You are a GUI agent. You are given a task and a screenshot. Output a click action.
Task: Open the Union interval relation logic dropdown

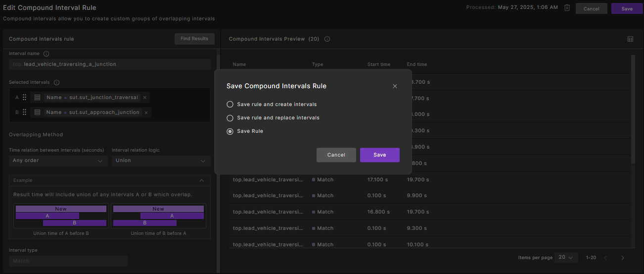pos(161,161)
